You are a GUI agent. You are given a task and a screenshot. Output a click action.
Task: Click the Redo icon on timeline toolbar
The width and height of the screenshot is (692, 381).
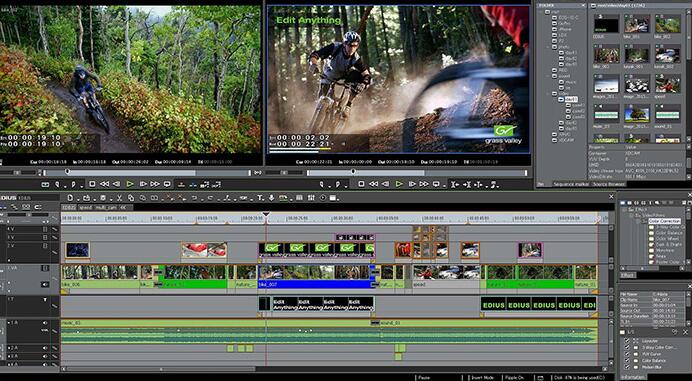[210, 198]
